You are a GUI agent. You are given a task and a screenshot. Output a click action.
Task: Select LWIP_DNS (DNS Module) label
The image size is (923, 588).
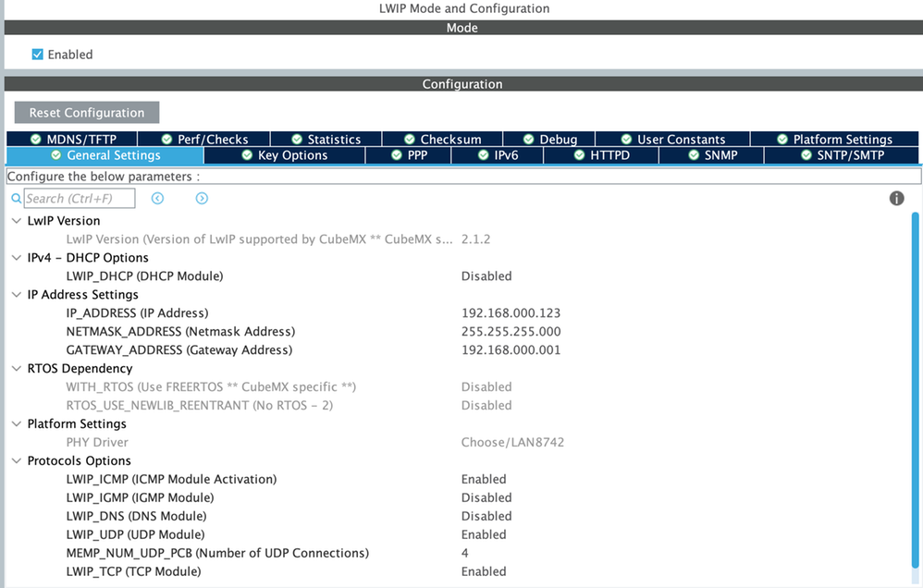[x=137, y=516]
